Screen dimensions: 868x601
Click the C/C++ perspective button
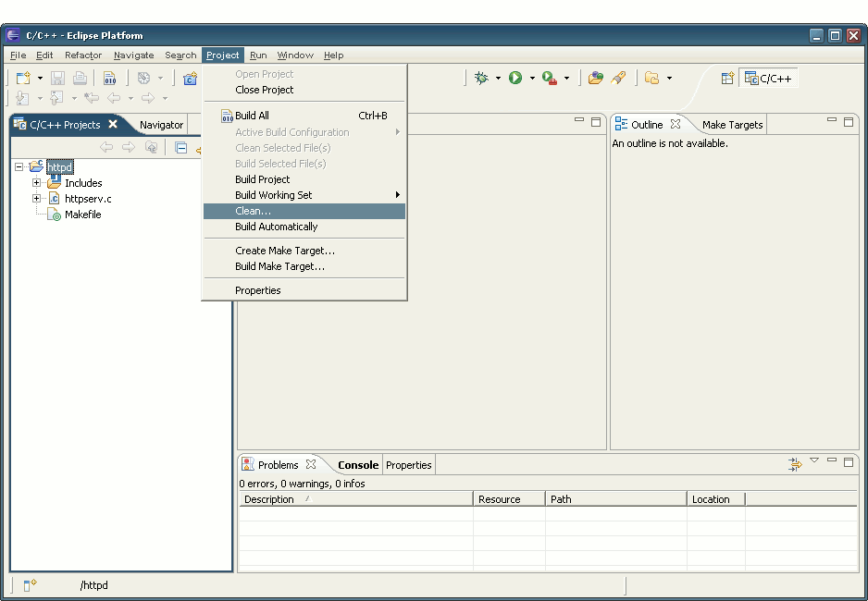click(x=768, y=79)
